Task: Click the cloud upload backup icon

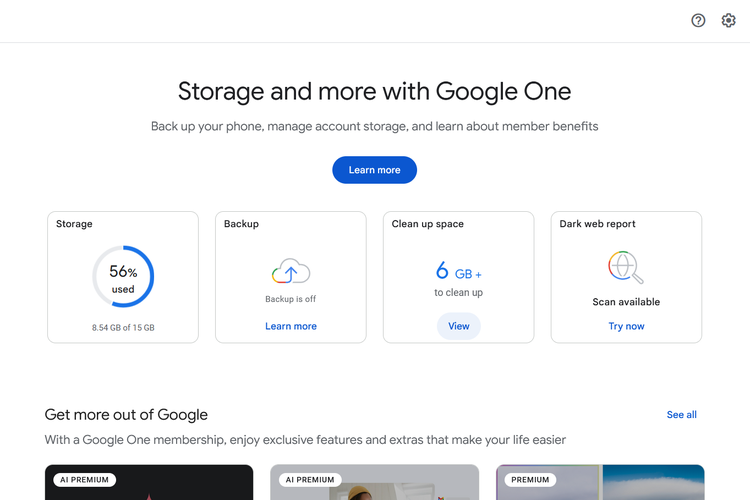Action: click(291, 271)
